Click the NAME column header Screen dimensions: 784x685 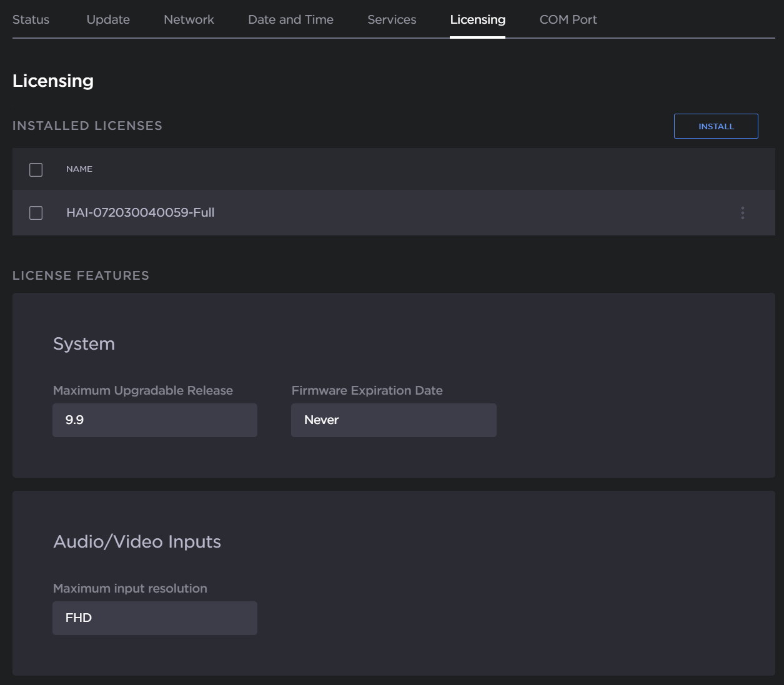79,169
